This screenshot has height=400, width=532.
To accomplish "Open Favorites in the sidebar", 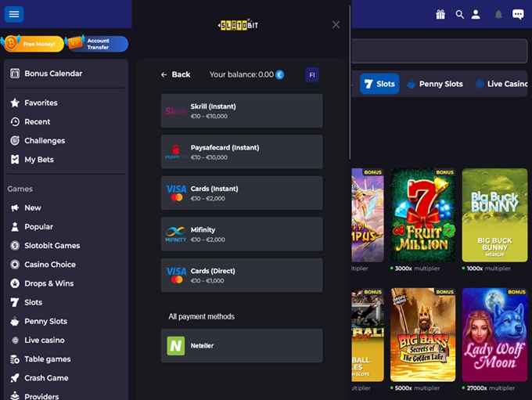I will coord(34,103).
